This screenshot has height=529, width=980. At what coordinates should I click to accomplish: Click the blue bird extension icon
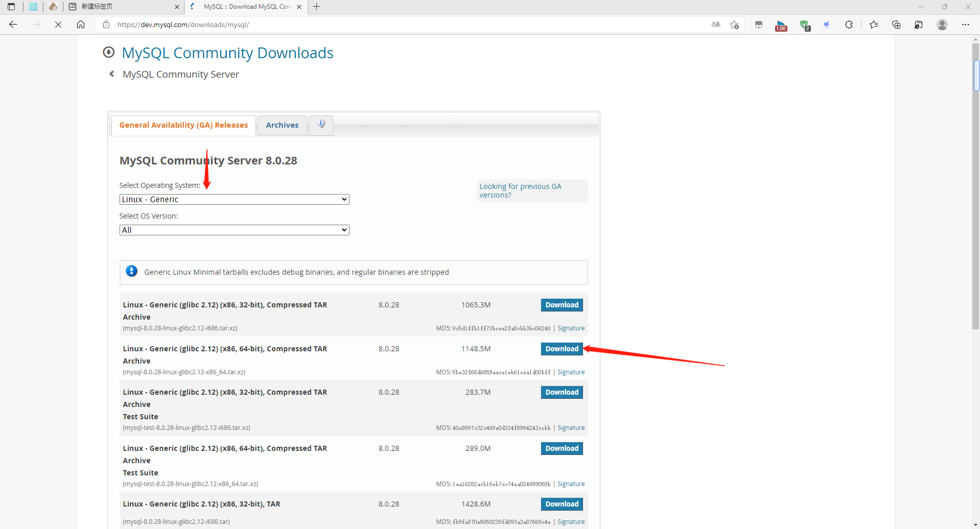tap(827, 25)
